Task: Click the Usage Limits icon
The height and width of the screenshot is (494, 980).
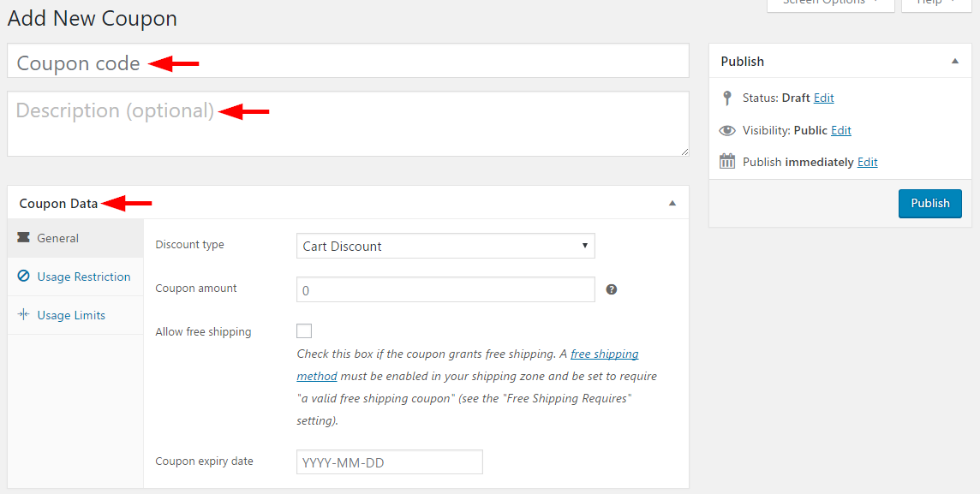Action: [24, 314]
